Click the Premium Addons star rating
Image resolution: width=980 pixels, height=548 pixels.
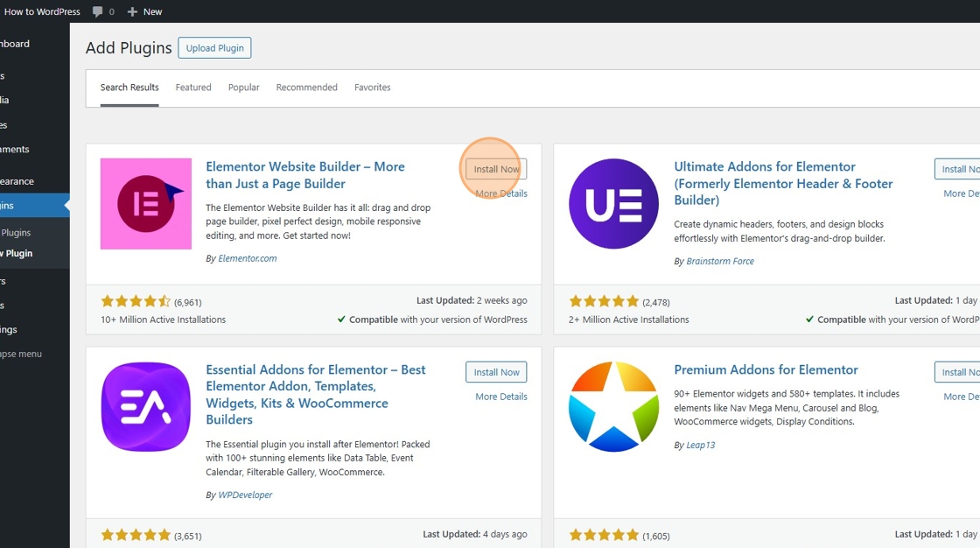pos(604,535)
